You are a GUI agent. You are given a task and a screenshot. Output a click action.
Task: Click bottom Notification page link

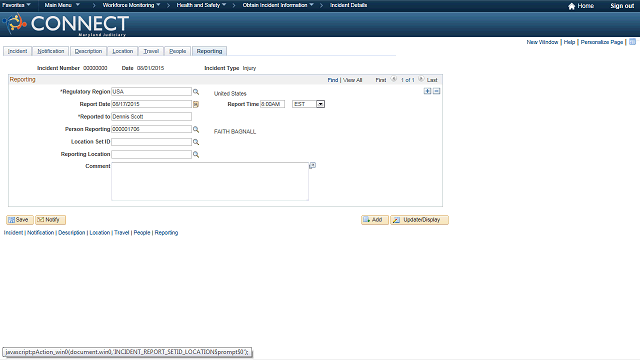[40, 233]
